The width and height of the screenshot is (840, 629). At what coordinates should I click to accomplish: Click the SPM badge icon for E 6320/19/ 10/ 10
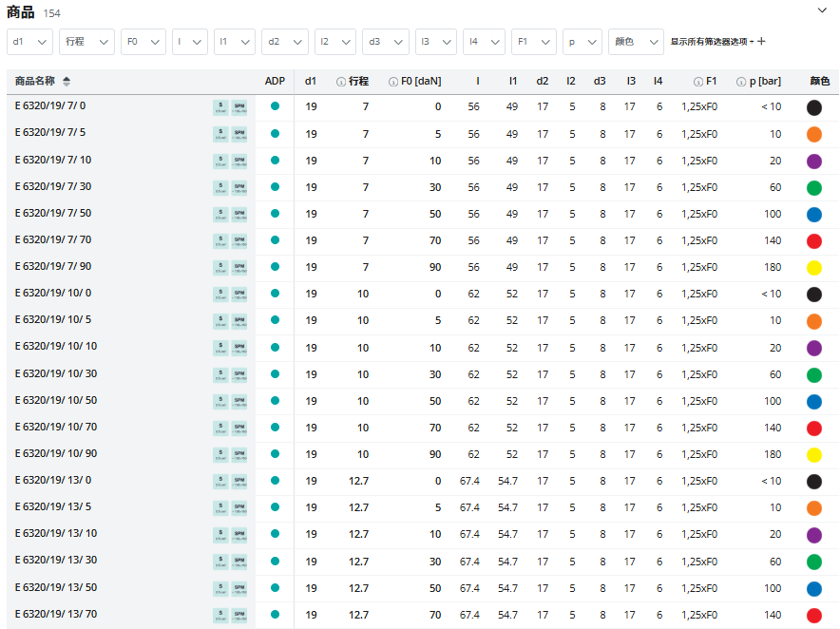pos(239,348)
